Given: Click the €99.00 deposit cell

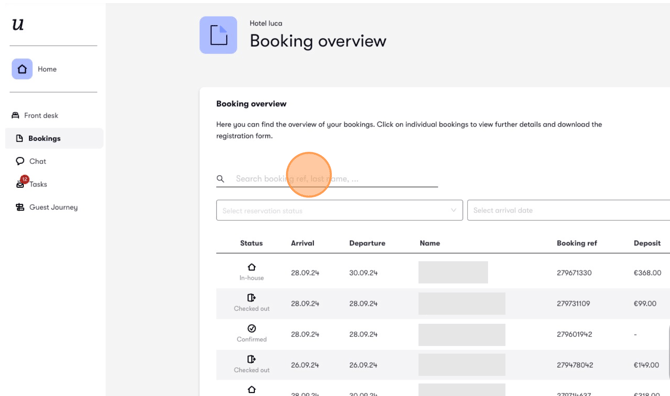Looking at the screenshot, I should click(645, 303).
